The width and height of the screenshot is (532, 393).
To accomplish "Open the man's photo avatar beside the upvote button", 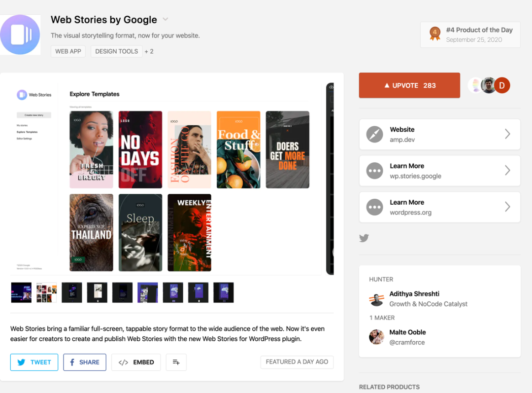I will [x=488, y=85].
